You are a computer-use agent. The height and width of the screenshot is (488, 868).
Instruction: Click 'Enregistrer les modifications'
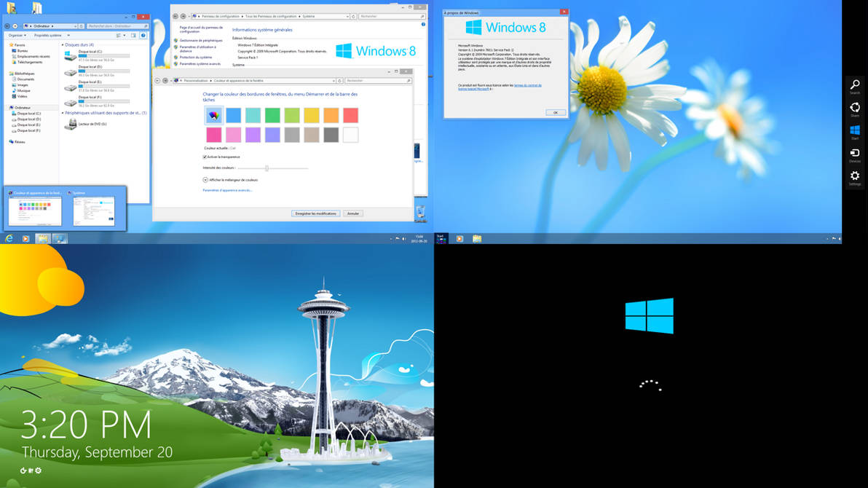[x=316, y=213]
